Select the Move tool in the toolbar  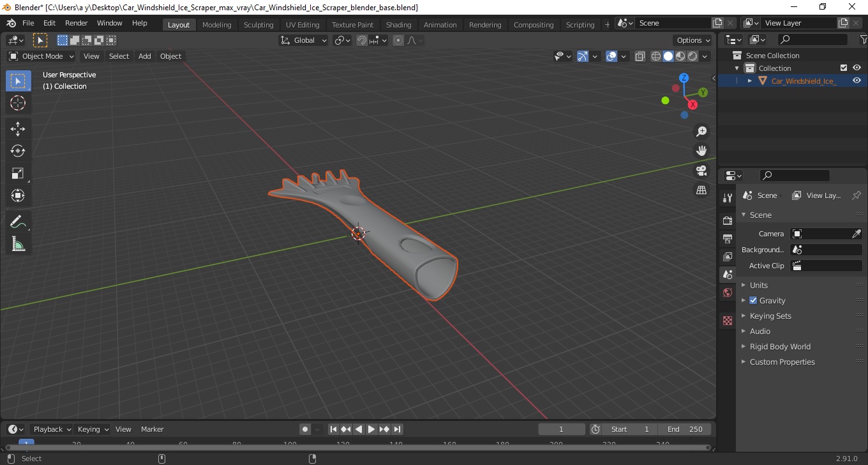(18, 128)
